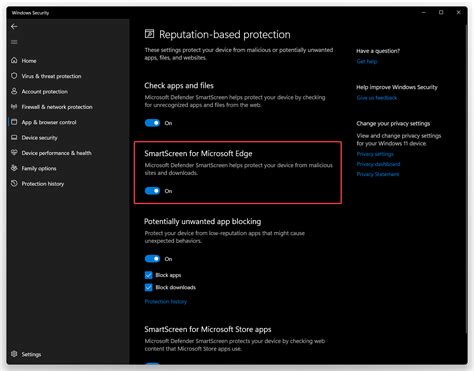Click the vertical scrollbar on right edge

[466, 177]
